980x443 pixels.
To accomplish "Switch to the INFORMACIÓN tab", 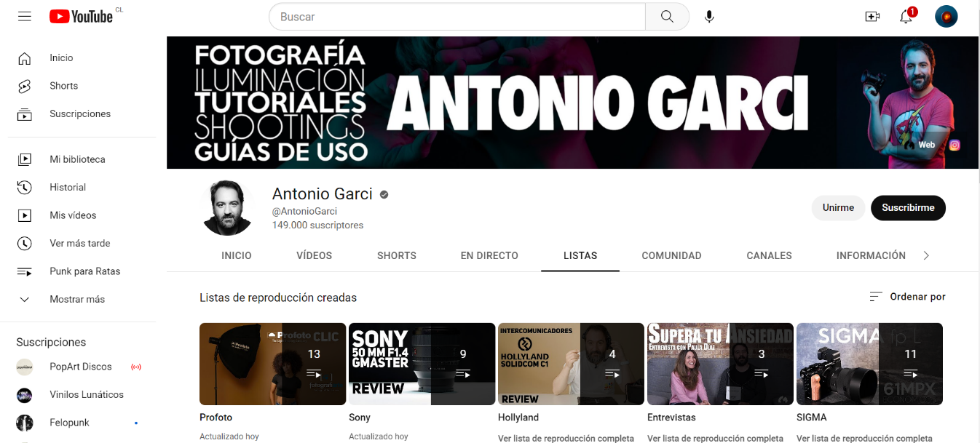I will pos(871,255).
